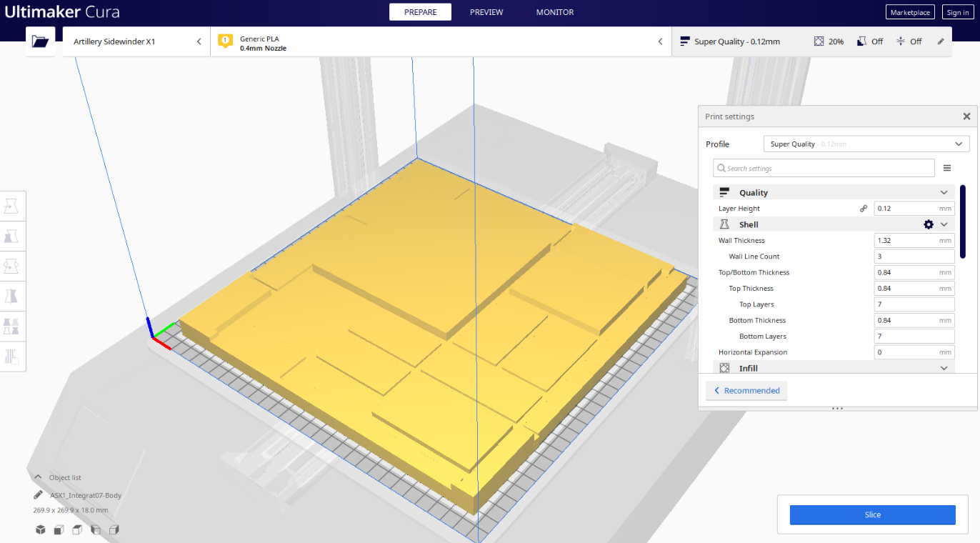Collapse the Shell settings category chevron
Image resolution: width=980 pixels, height=543 pixels.
click(x=944, y=224)
